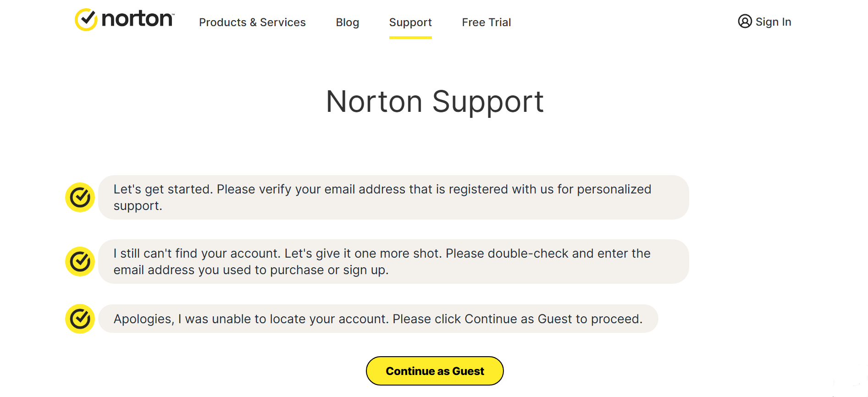Go to the Blog page
Viewport: 868px width, 397px height.
347,22
